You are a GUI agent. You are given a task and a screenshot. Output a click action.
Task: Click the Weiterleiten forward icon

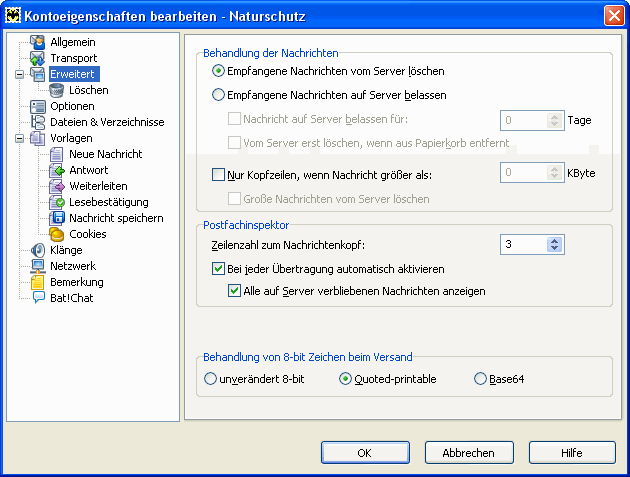point(57,186)
